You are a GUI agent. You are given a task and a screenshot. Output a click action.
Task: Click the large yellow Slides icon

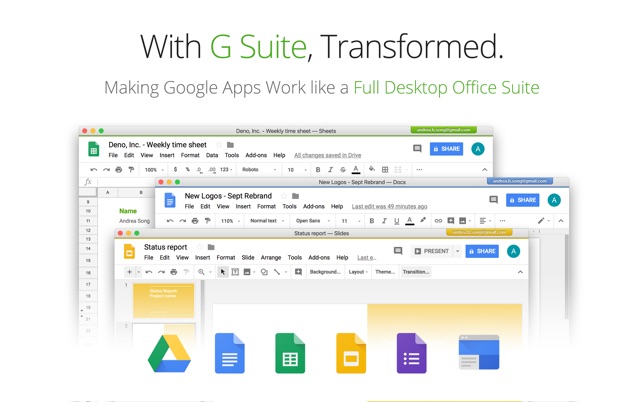pyautogui.click(x=351, y=353)
